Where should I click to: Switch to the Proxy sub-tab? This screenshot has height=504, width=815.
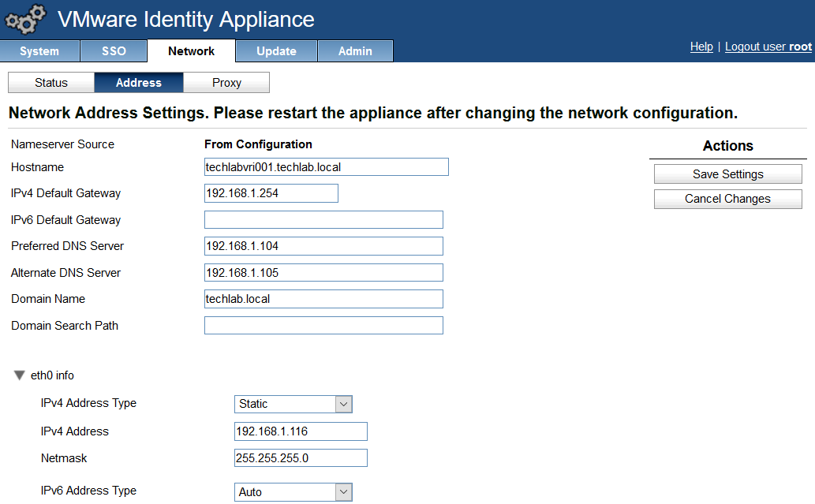(x=226, y=83)
